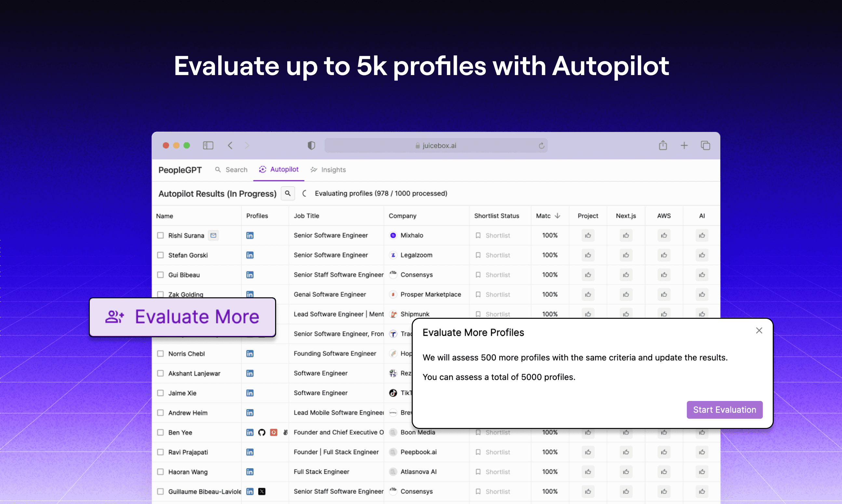Shortlist Haoran Wang
This screenshot has height=504, width=842.
click(493, 472)
